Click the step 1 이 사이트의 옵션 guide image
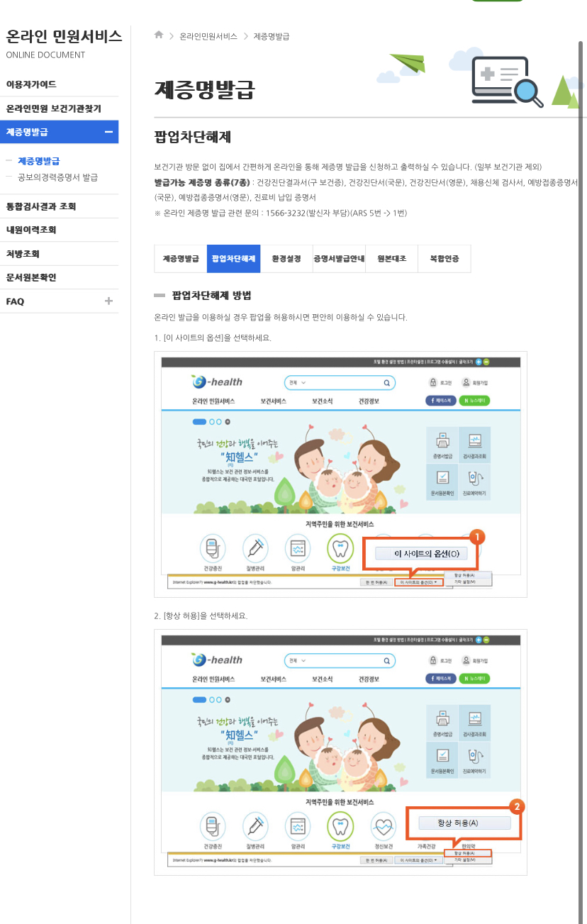587x924 pixels. coord(340,474)
